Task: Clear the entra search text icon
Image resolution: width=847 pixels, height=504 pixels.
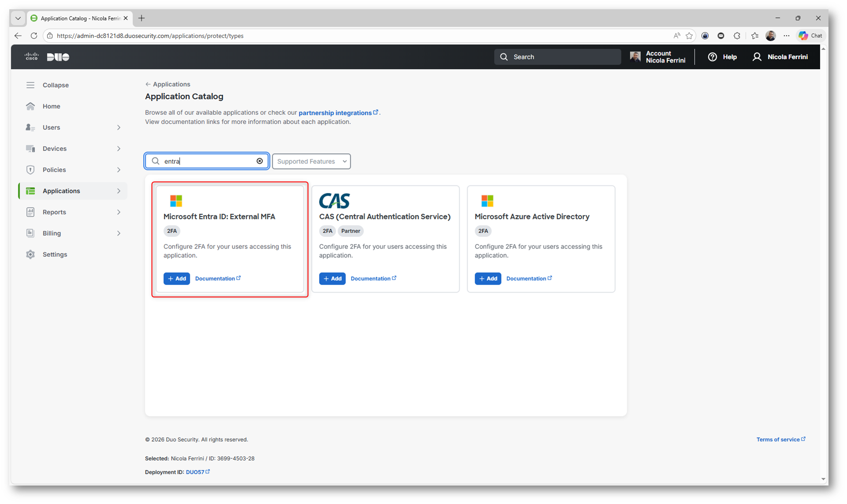Action: tap(260, 161)
